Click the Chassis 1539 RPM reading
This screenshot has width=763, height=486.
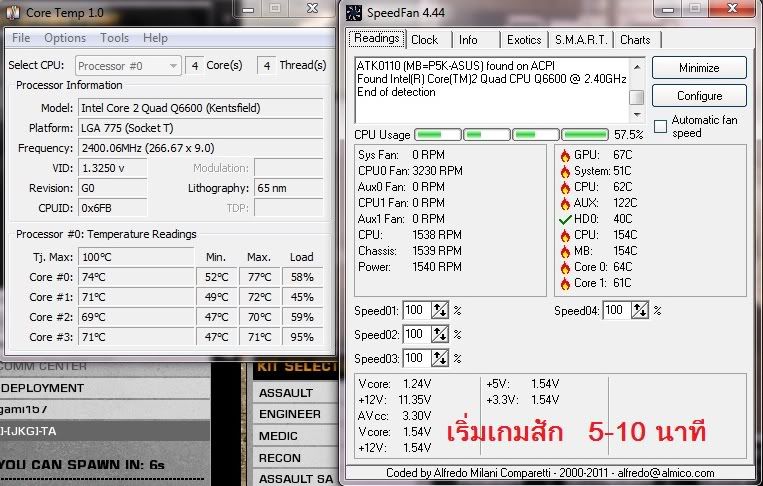(410, 251)
